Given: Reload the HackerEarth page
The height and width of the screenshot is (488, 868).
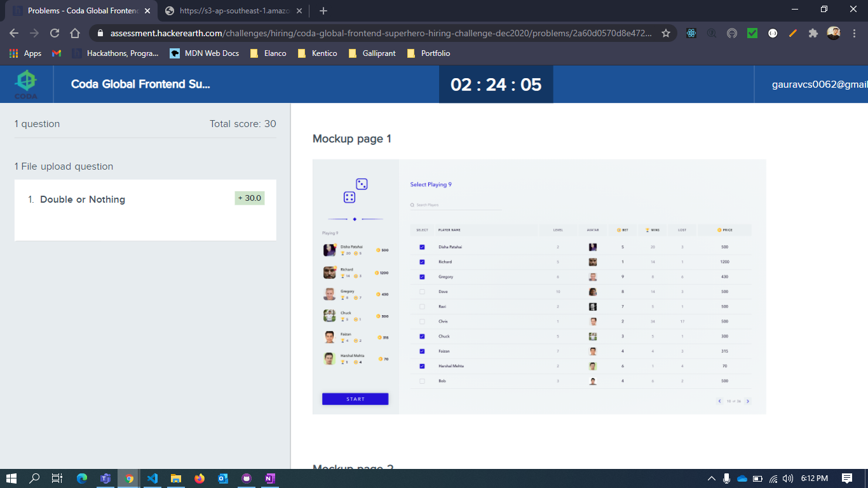Looking at the screenshot, I should [x=55, y=33].
